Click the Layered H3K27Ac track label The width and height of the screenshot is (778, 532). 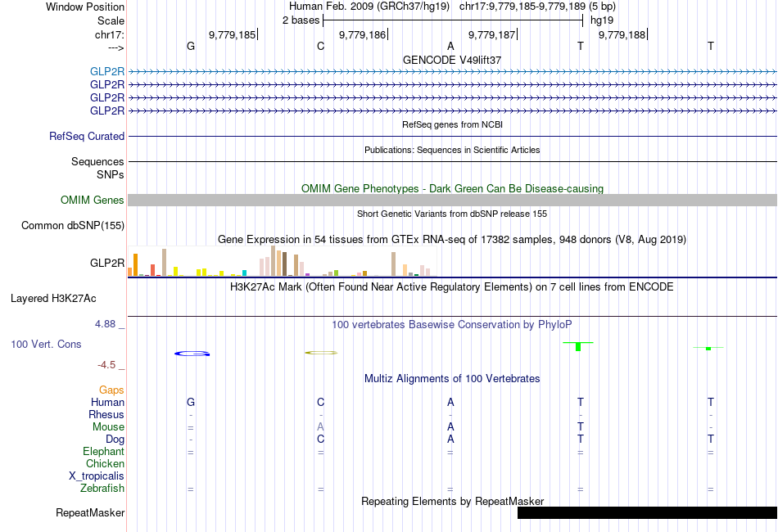[x=53, y=299]
